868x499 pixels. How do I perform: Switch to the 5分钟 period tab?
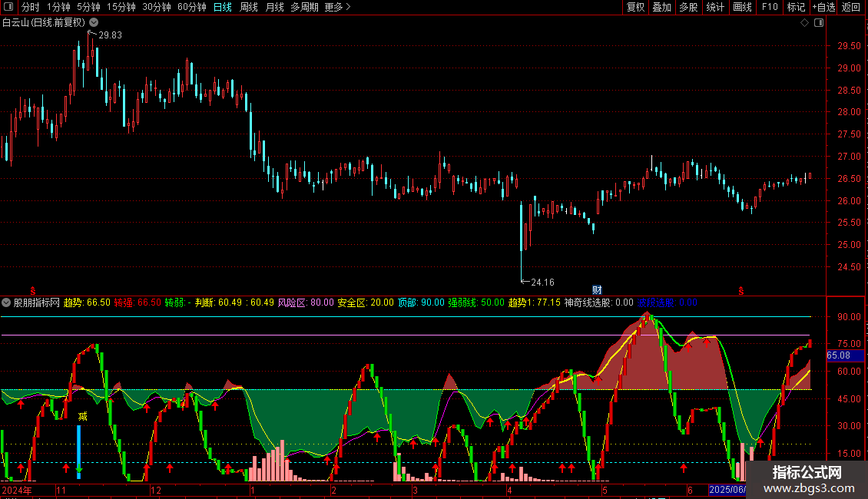[x=88, y=7]
